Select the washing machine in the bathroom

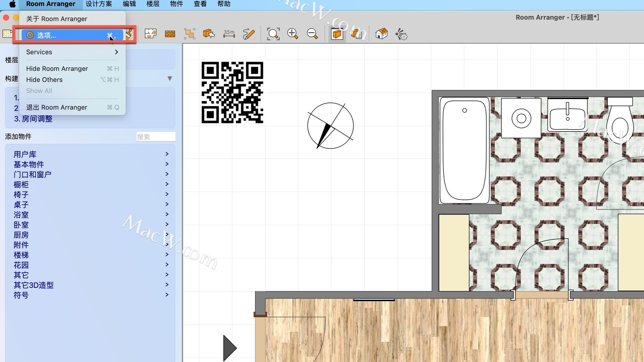(521, 118)
